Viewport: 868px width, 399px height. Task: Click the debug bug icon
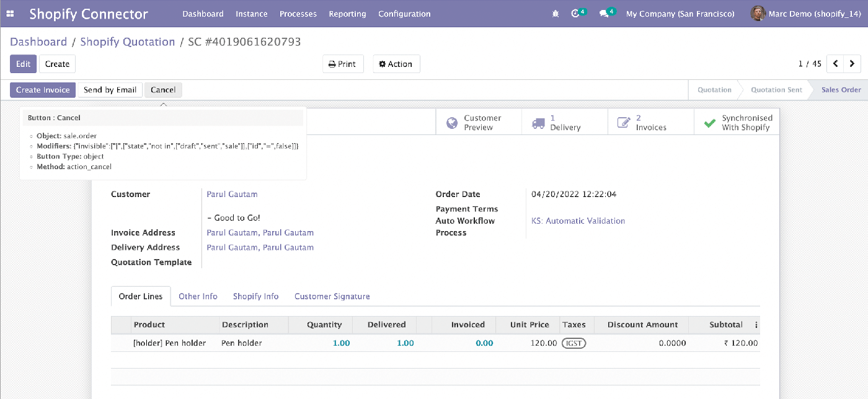point(555,14)
